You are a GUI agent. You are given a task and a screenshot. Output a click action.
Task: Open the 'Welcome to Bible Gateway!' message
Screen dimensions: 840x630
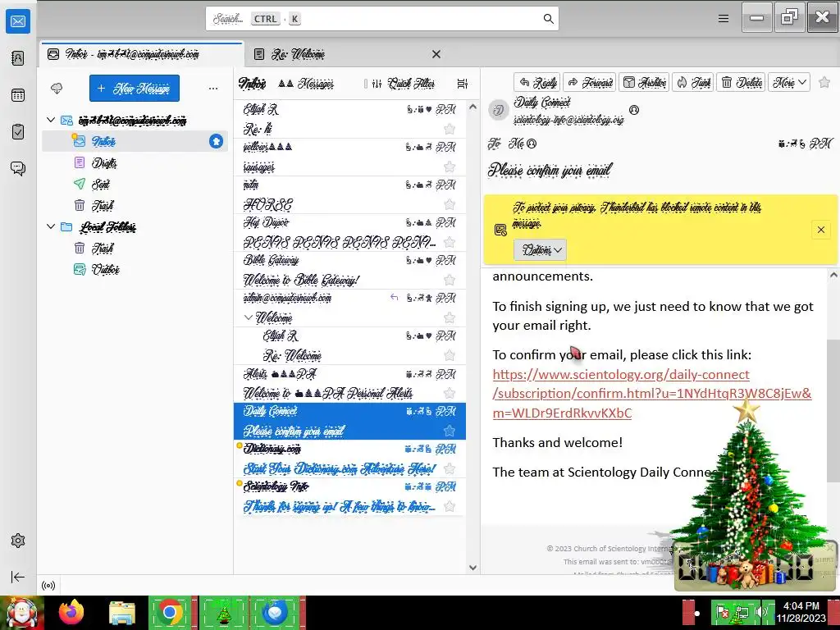[349, 271]
